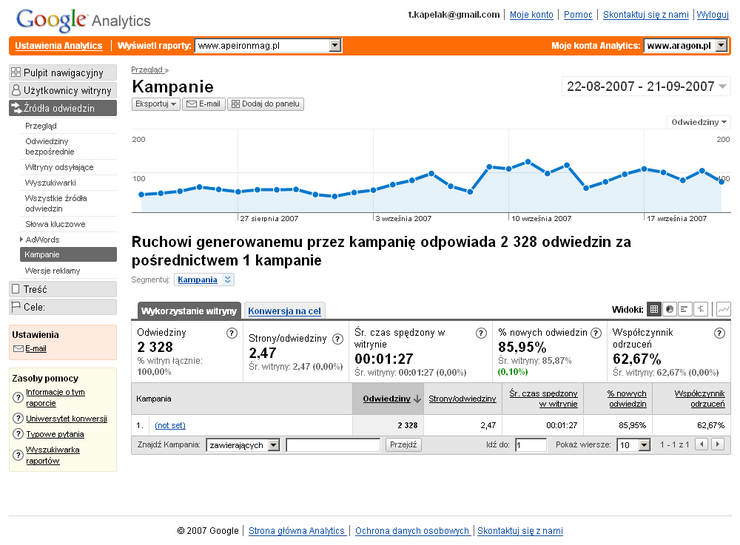Open the Eksportuj dropdown
Image resolution: width=740 pixels, height=545 pixels.
[x=155, y=104]
